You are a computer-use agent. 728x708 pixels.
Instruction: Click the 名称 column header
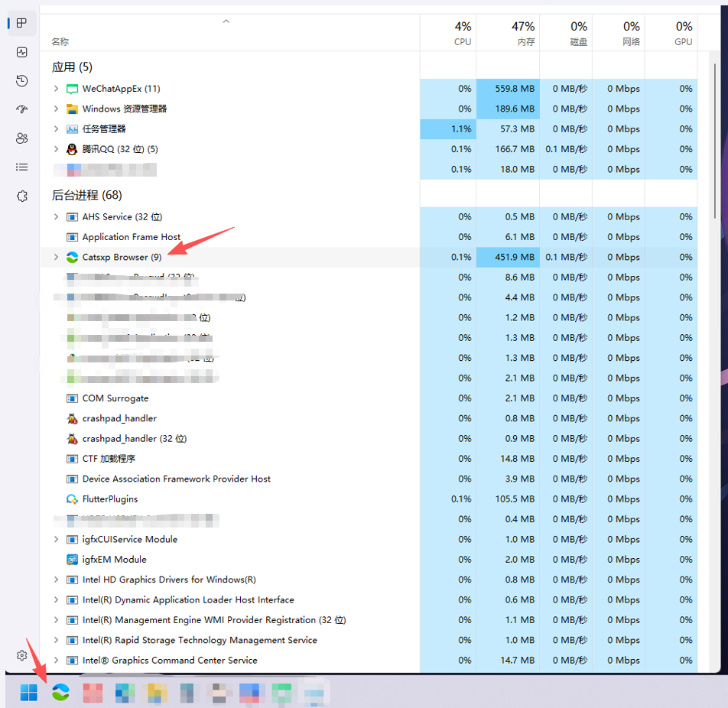(x=60, y=42)
